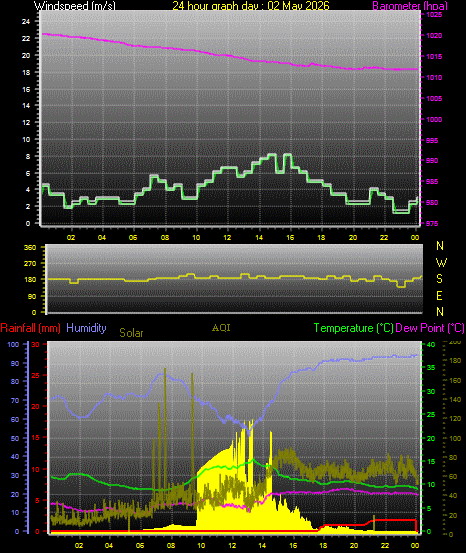This screenshot has width=466, height=553.
Task: Select the 'Rainfall (mm)' legend label
Action: 30,328
